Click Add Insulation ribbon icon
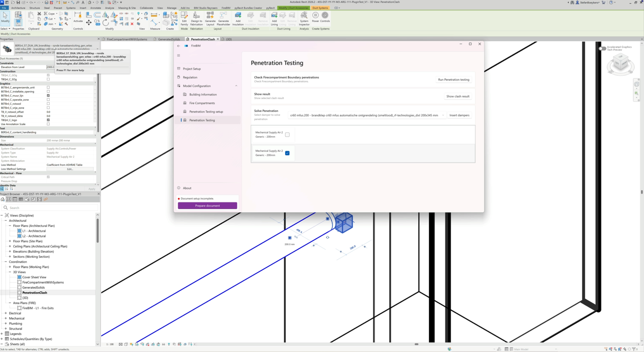644x352 pixels. point(238,18)
